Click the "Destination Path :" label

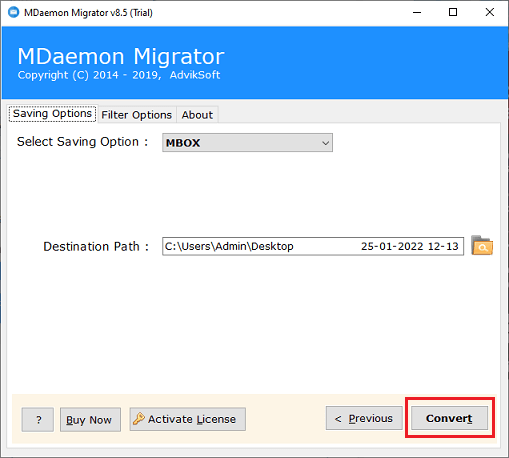[96, 247]
